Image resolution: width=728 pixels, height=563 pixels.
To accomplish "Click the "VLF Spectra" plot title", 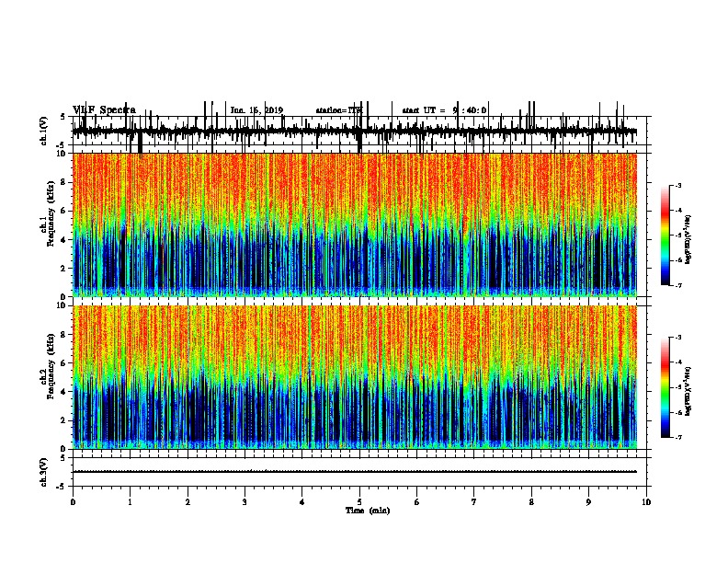I will coord(104,109).
